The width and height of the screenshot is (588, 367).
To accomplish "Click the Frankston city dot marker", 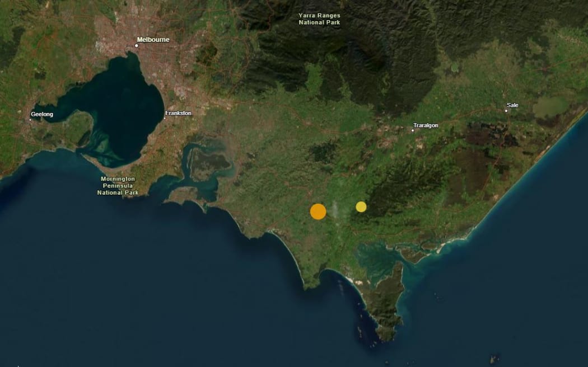I will tap(165, 118).
